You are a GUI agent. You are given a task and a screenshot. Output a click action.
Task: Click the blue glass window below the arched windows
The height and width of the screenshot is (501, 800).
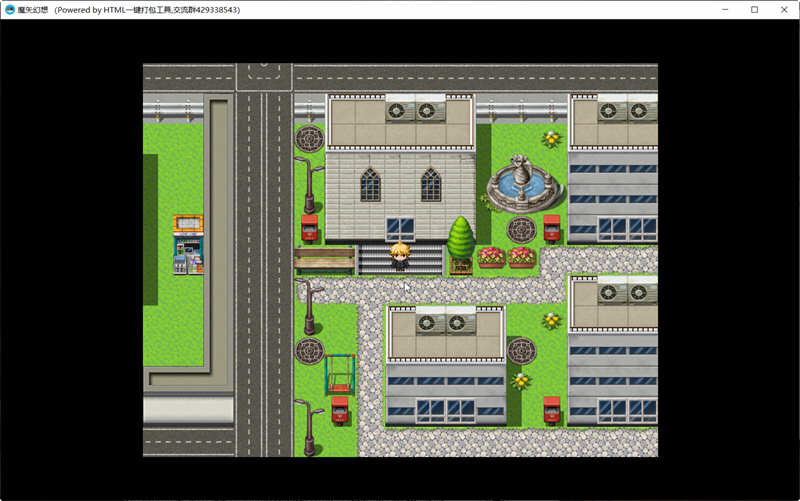point(400,227)
